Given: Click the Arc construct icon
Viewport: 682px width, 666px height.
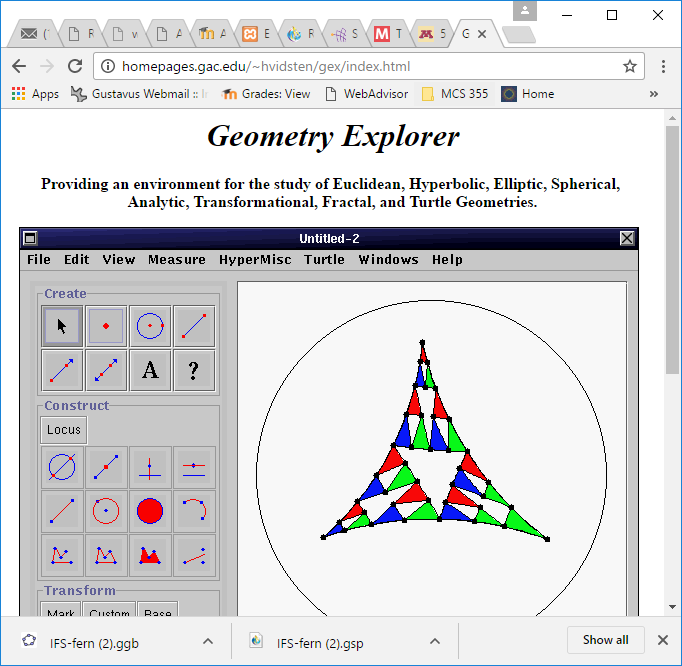Looking at the screenshot, I should [194, 511].
